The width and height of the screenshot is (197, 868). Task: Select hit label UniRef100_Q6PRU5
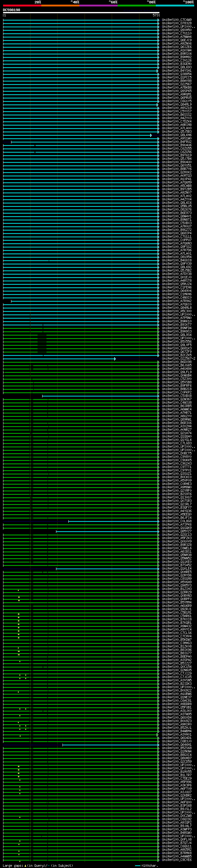[x=177, y=98]
